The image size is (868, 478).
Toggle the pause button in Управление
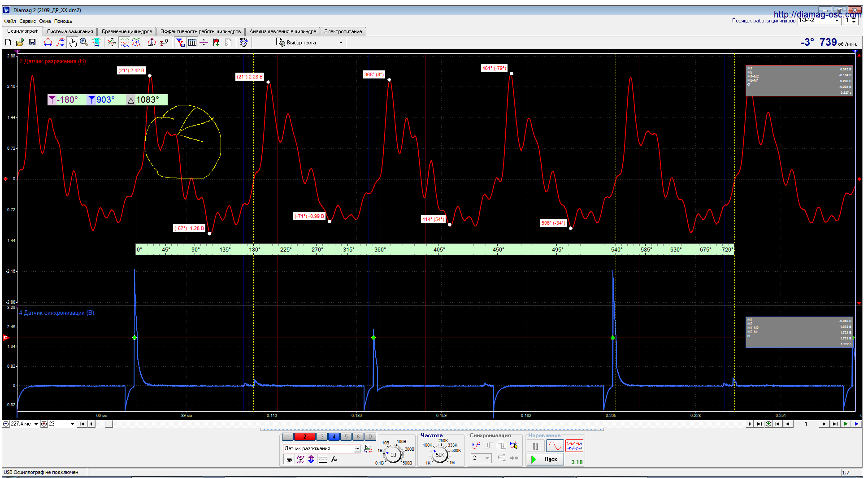tap(535, 446)
